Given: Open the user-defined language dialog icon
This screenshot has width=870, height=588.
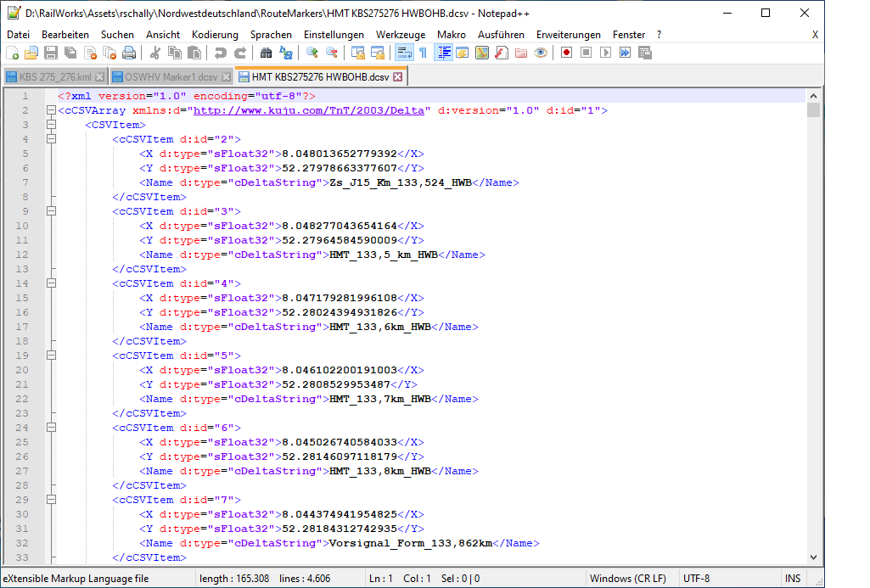Looking at the screenshot, I should point(463,53).
